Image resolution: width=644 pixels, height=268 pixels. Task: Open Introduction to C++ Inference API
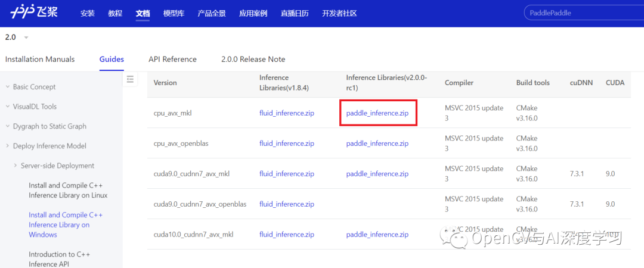coord(60,259)
